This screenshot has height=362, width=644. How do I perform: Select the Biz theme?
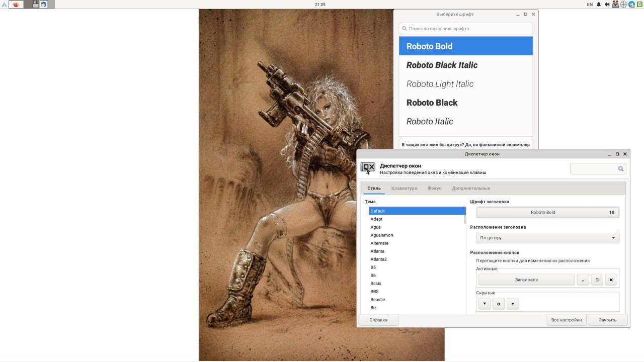click(x=417, y=308)
